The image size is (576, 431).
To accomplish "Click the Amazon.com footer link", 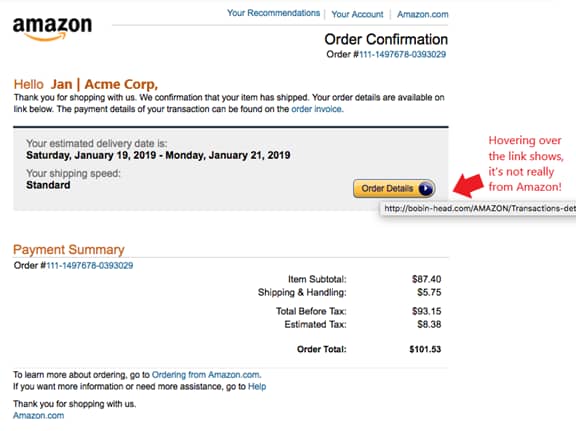I will click(x=39, y=416).
